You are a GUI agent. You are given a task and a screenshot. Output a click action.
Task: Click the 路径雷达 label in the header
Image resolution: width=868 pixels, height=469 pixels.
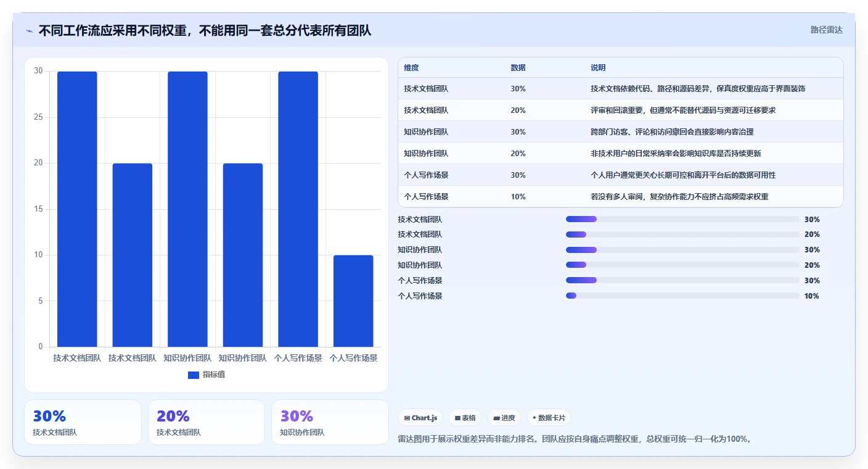tap(826, 30)
